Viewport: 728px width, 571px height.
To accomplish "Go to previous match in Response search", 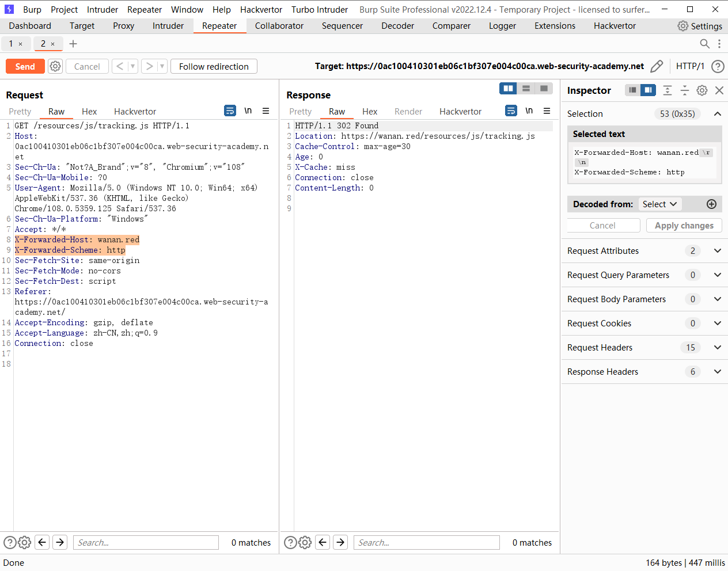I will 323,542.
